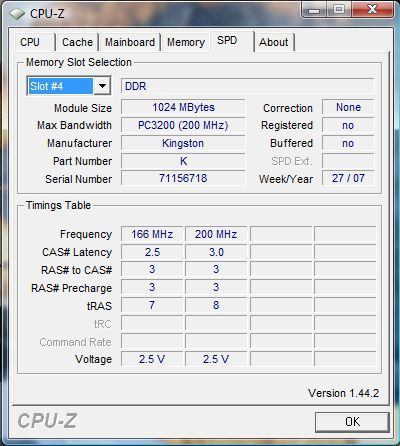Click the CAS# Latency 3.0 cell
The height and width of the screenshot is (446, 400).
216,252
